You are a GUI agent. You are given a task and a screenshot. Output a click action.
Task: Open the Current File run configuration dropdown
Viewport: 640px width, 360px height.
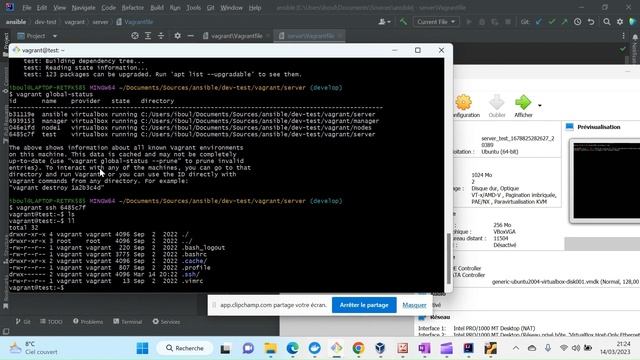coord(436,22)
